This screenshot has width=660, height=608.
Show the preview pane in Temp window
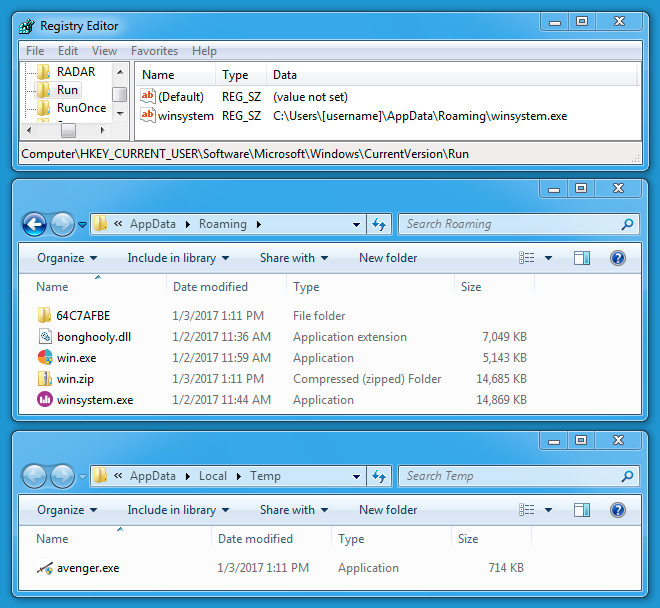point(582,510)
